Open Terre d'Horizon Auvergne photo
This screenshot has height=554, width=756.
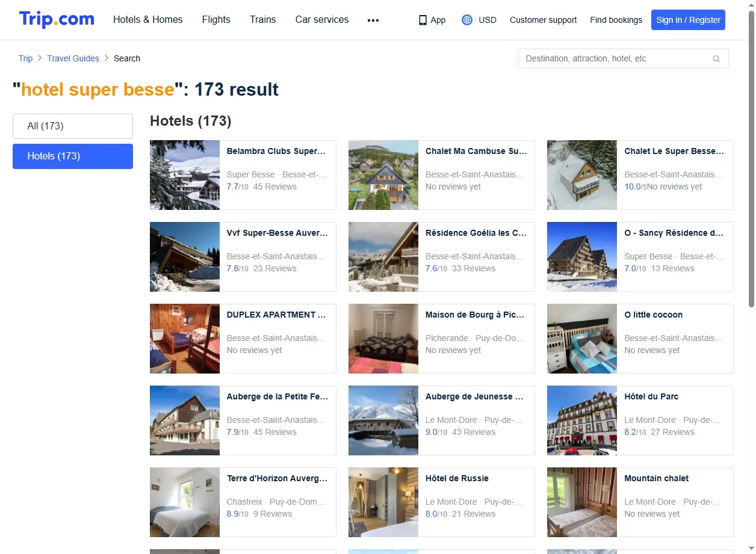point(185,502)
